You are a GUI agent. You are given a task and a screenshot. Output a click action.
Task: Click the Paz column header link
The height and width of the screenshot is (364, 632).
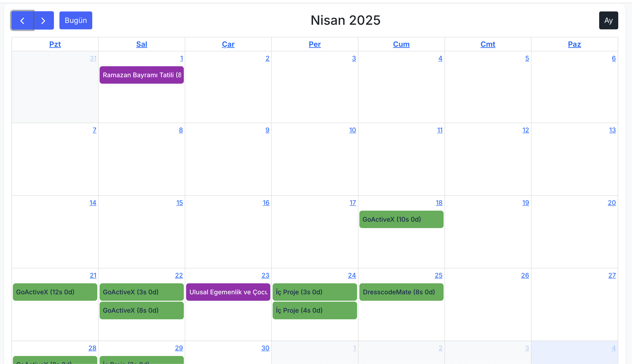[x=574, y=44]
